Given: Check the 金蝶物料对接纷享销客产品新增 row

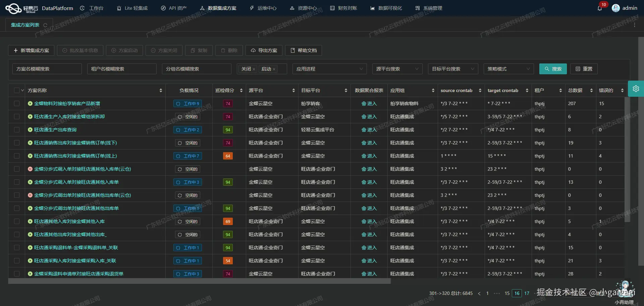Looking at the screenshot, I should click(x=17, y=103).
